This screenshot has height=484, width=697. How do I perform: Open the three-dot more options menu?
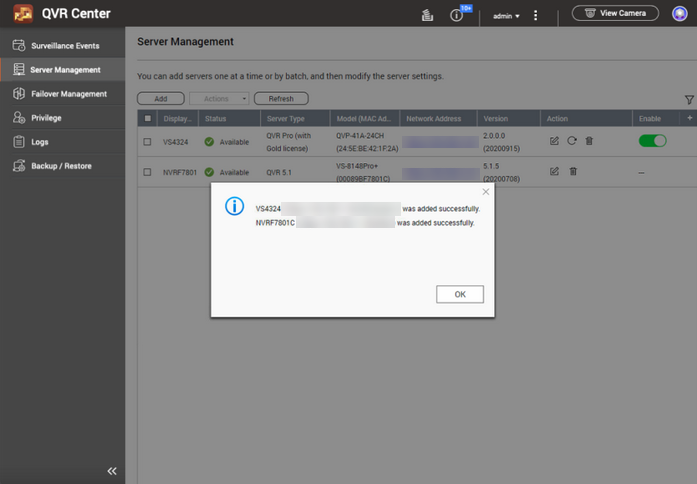535,16
